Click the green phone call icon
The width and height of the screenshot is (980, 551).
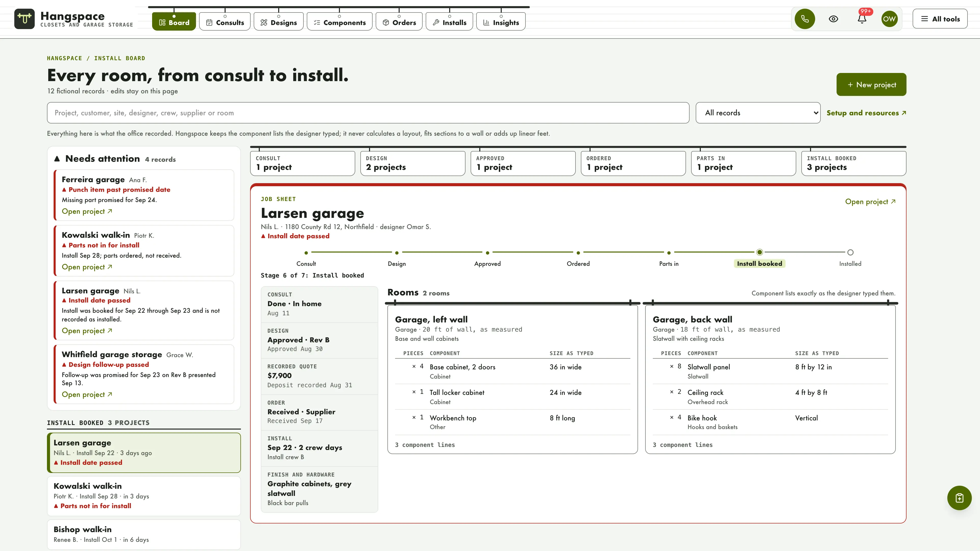(x=805, y=19)
